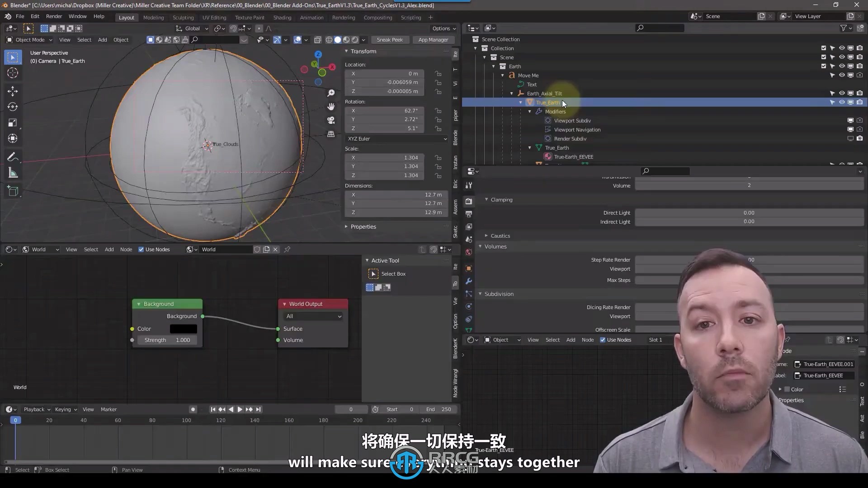
Task: Open XYZ Euler rotation mode dropdown
Action: [396, 139]
